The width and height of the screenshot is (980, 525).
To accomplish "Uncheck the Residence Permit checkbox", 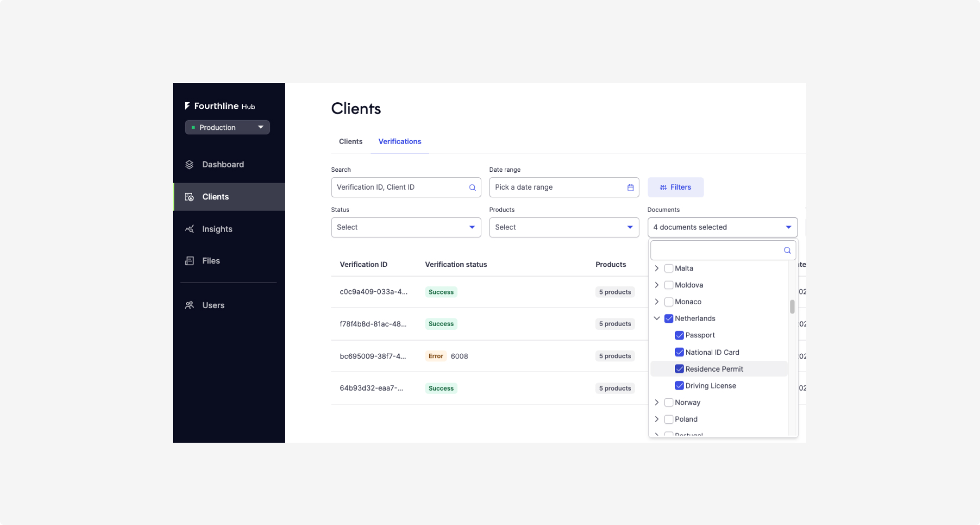I will pos(680,369).
